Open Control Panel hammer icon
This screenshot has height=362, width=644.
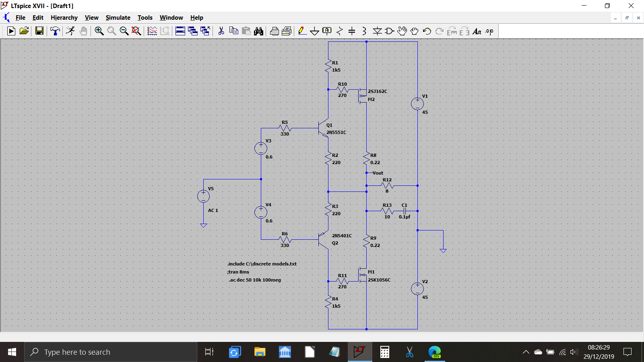pos(55,31)
